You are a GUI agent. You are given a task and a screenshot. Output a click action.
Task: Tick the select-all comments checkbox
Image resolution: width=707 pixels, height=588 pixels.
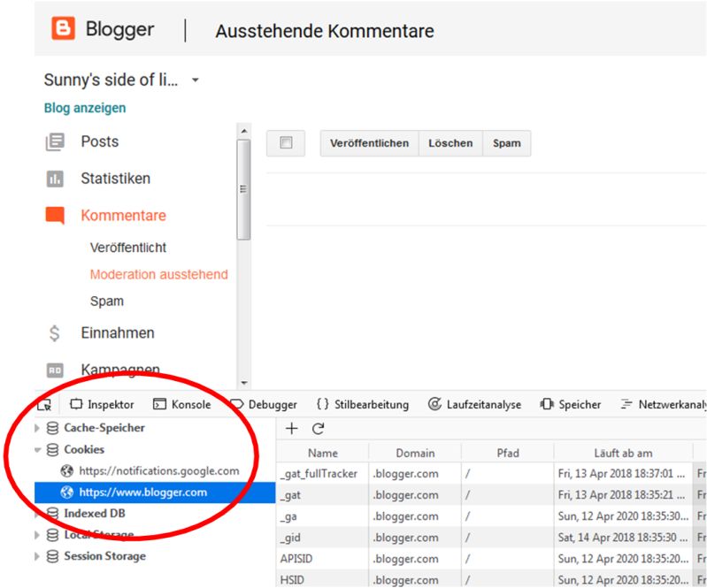[x=286, y=143]
